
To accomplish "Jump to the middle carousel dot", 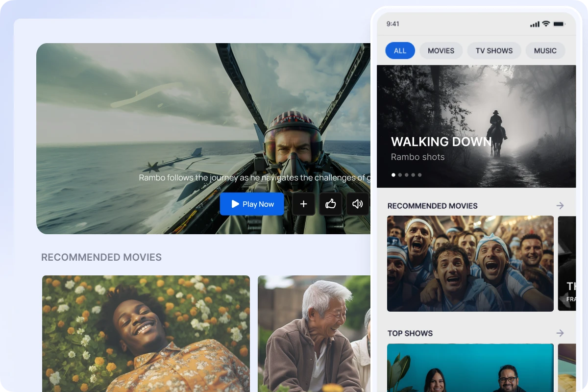I will point(407,175).
